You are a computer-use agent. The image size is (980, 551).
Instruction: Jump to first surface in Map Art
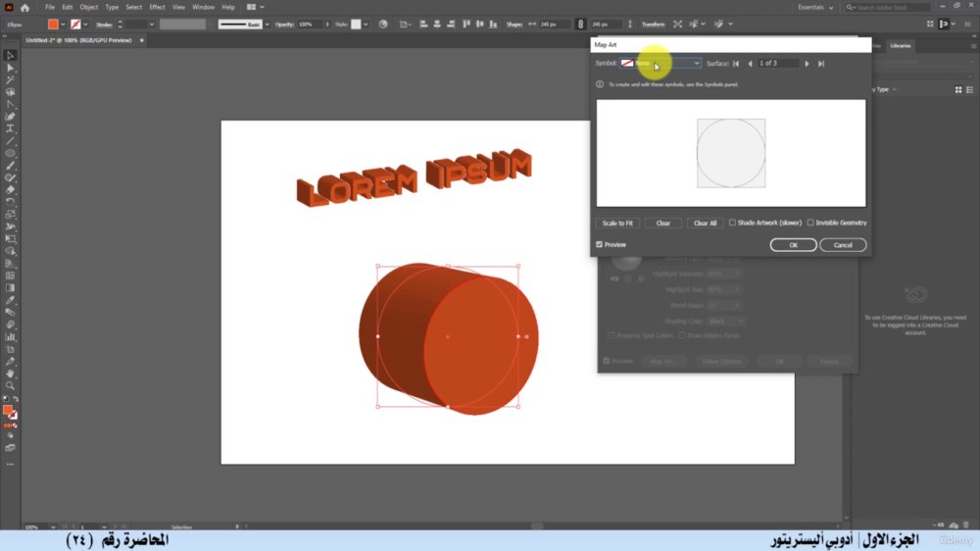[736, 63]
